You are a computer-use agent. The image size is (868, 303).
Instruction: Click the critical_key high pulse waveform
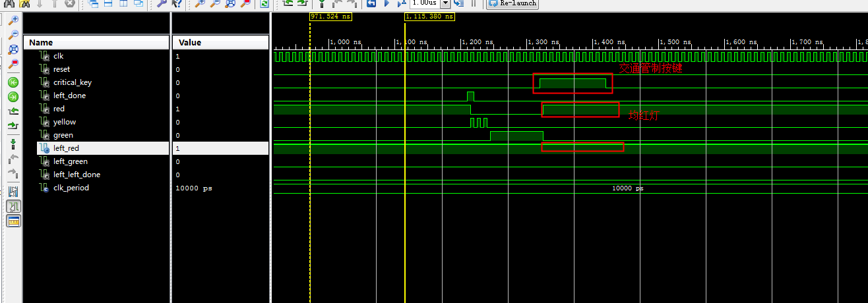[x=573, y=83]
